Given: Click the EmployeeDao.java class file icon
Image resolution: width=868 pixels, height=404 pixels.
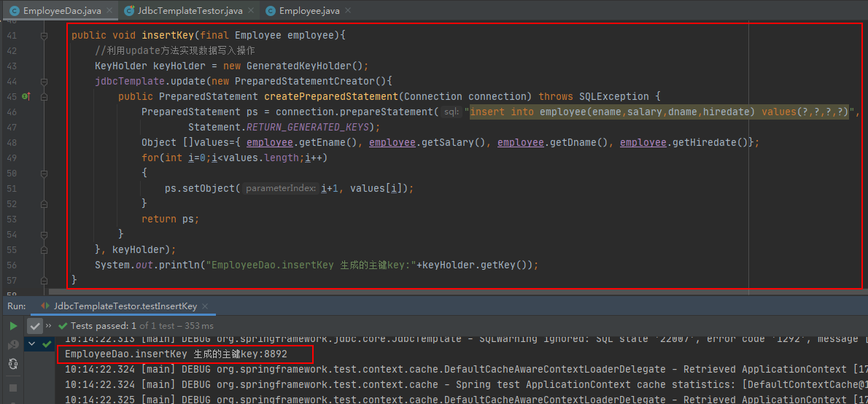Looking at the screenshot, I should (x=15, y=11).
